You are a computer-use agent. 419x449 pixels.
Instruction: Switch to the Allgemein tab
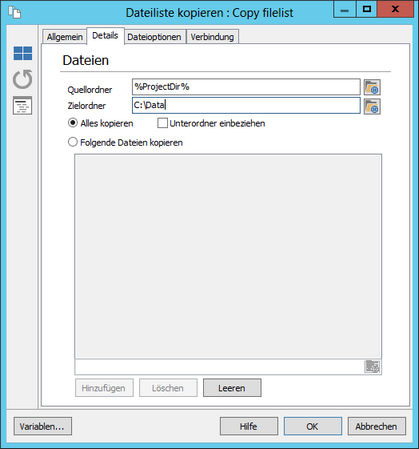click(x=65, y=37)
